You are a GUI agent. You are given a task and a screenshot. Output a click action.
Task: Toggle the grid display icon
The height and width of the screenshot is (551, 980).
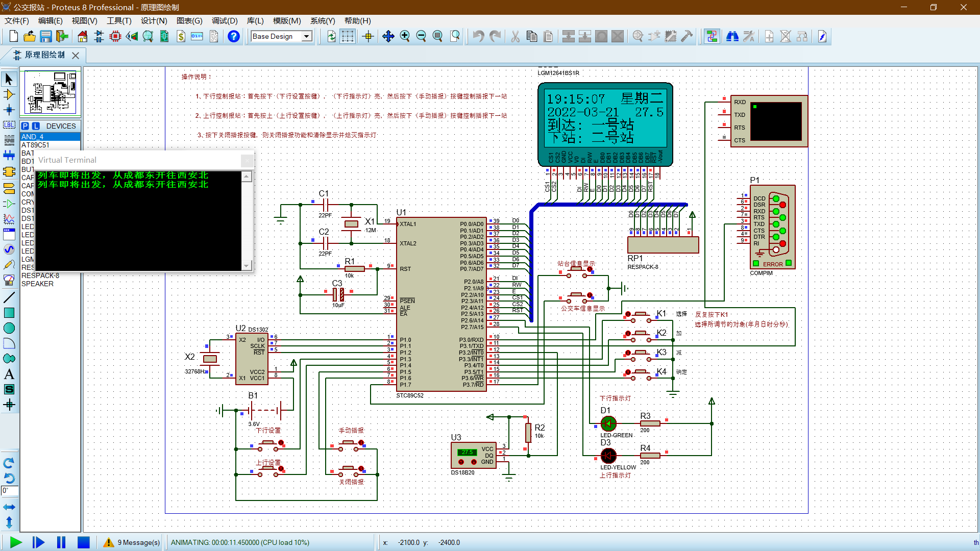coord(348,36)
